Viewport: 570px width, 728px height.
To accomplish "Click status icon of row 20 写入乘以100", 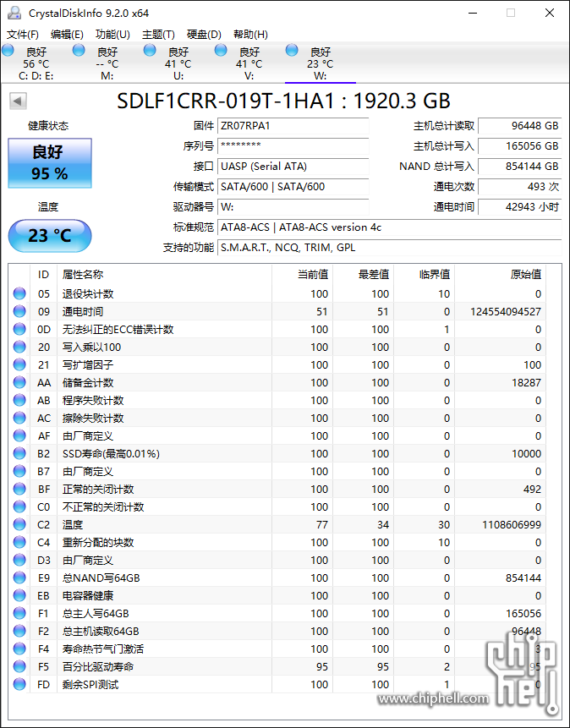I will click(19, 347).
